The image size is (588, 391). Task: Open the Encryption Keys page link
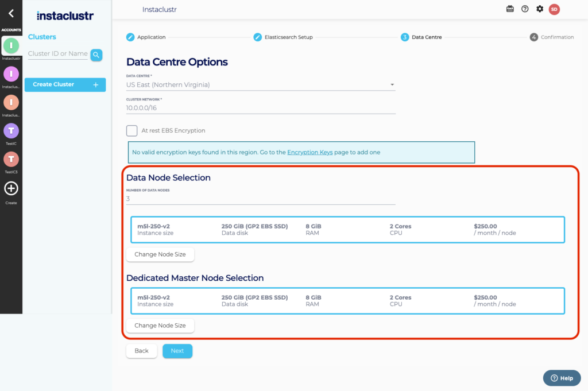(310, 152)
